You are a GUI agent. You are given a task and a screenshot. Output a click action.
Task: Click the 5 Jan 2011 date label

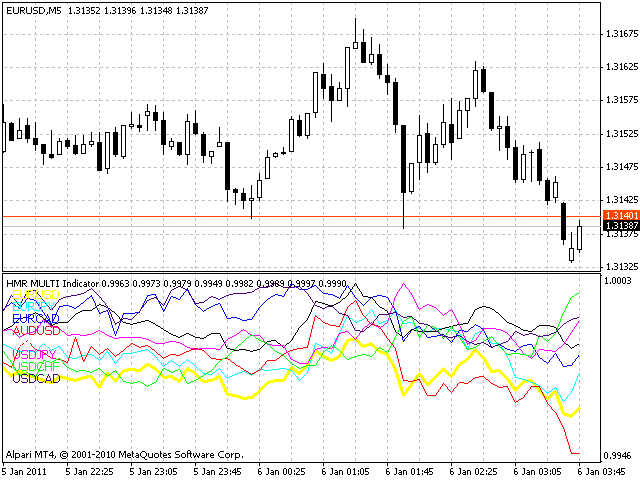(26, 470)
